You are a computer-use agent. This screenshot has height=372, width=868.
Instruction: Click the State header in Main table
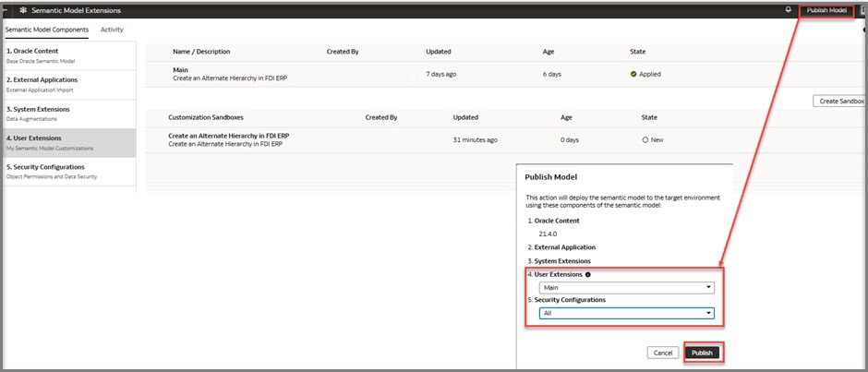pos(638,52)
